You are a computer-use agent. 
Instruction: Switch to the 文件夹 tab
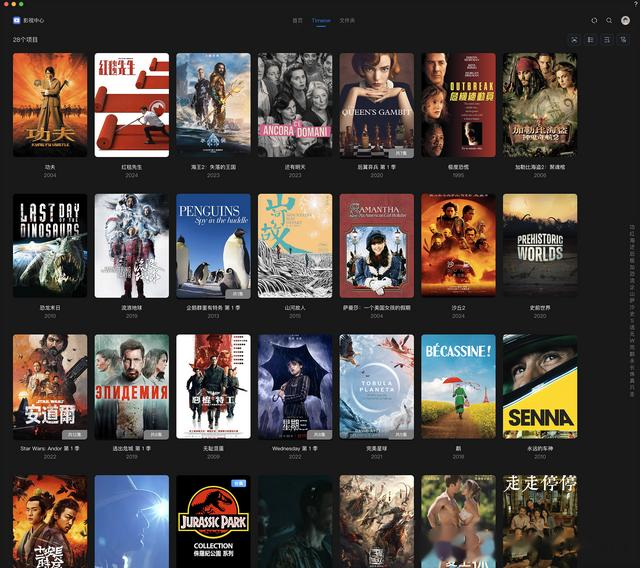347,20
